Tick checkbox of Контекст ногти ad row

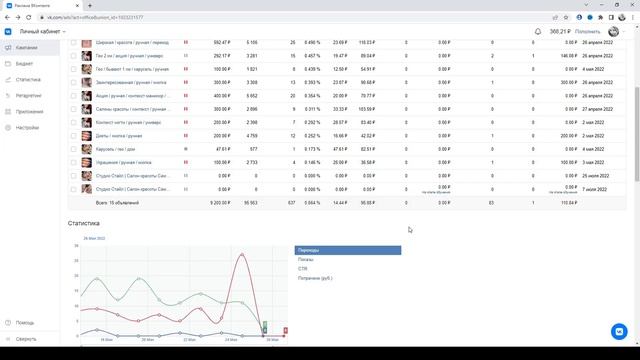click(x=73, y=122)
